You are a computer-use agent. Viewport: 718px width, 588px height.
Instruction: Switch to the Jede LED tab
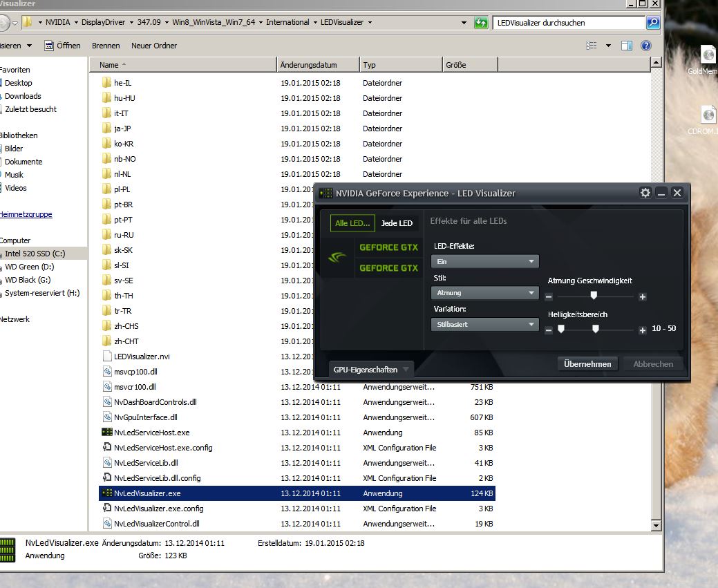tap(397, 223)
